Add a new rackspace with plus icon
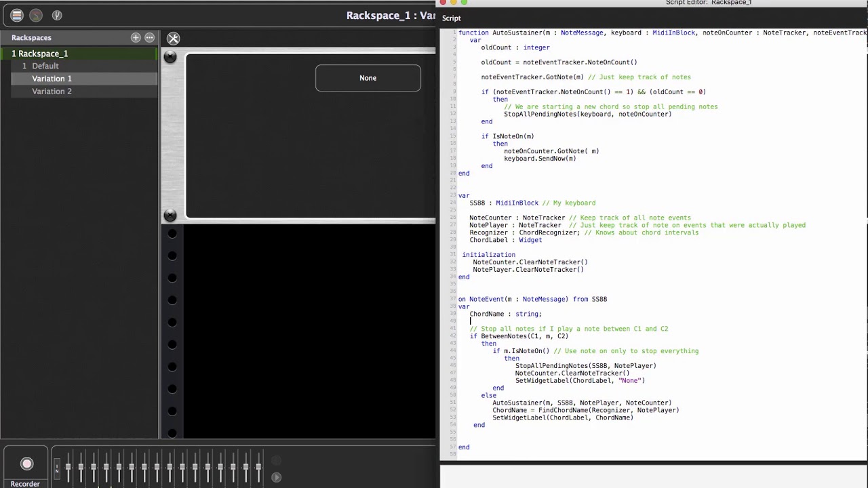The height and width of the screenshot is (488, 868). point(136,37)
